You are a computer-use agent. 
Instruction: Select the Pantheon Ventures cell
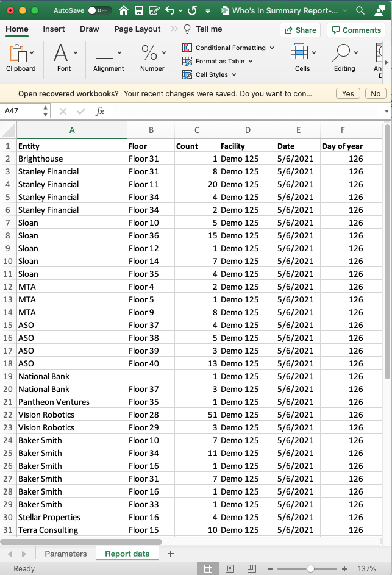72,402
